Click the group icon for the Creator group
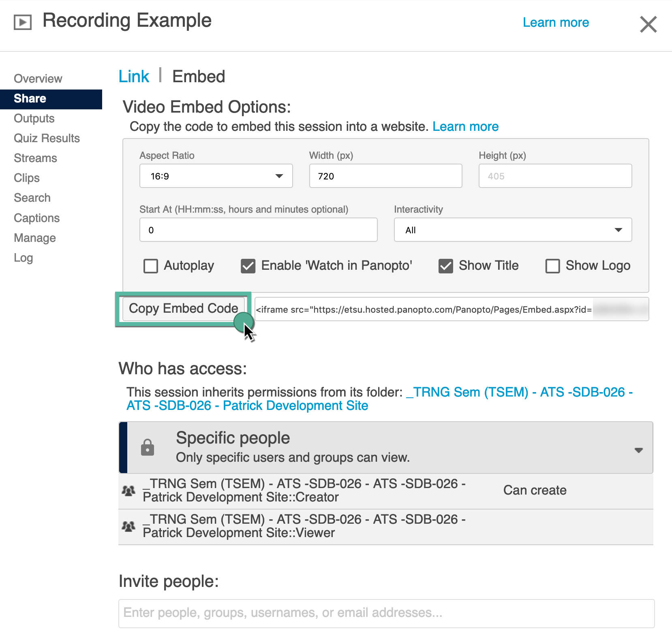Screen dimensions: 672x644 tap(129, 491)
